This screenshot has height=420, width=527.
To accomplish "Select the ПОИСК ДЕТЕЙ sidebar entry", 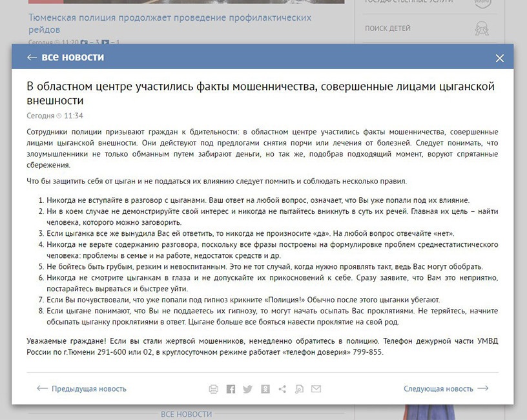I will point(389,28).
